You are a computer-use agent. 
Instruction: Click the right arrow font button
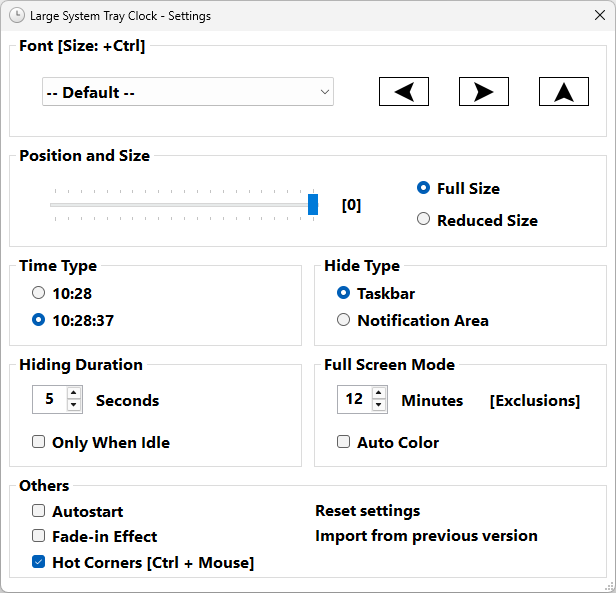click(484, 92)
